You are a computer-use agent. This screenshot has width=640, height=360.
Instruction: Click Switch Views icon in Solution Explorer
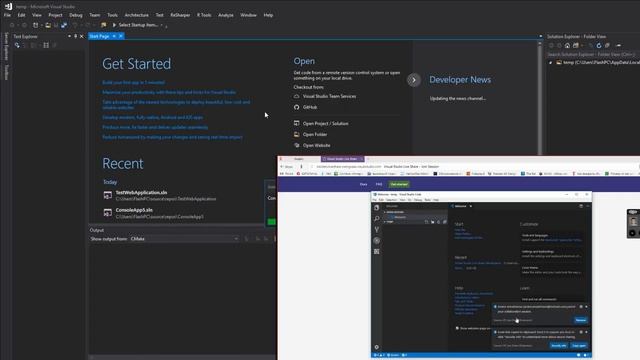pyautogui.click(x=576, y=45)
